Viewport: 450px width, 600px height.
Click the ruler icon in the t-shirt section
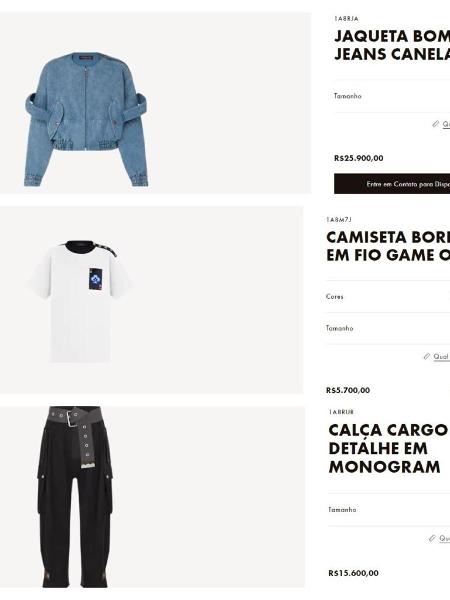click(427, 356)
